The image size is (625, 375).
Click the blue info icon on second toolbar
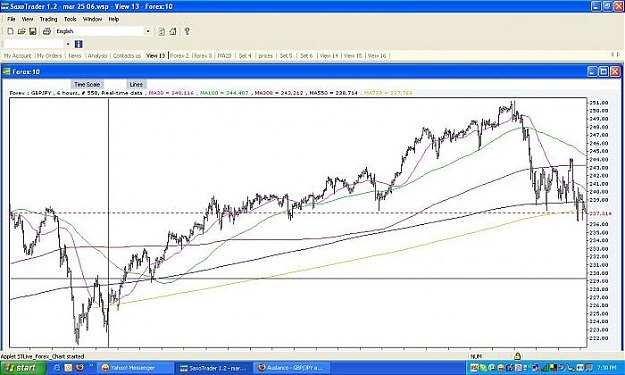click(79, 44)
